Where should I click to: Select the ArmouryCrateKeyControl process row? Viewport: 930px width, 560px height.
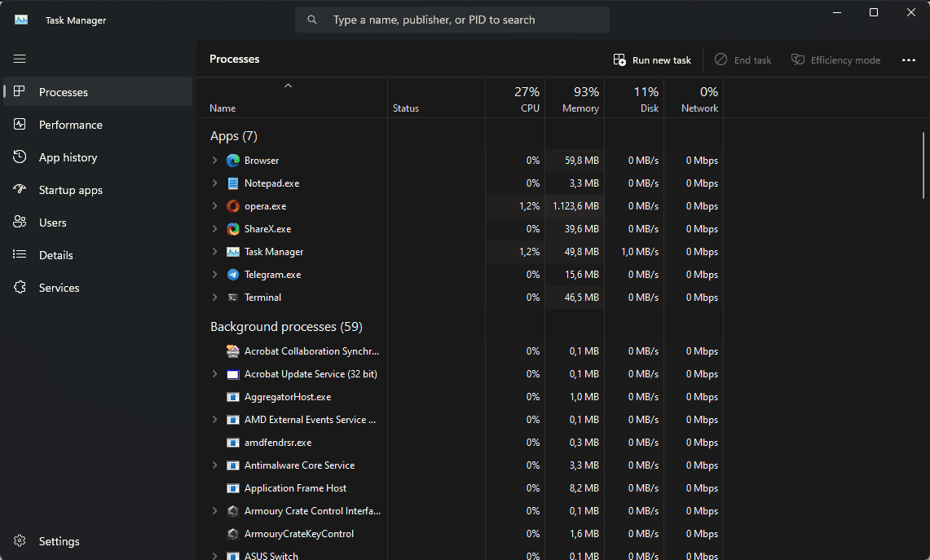[461, 534]
